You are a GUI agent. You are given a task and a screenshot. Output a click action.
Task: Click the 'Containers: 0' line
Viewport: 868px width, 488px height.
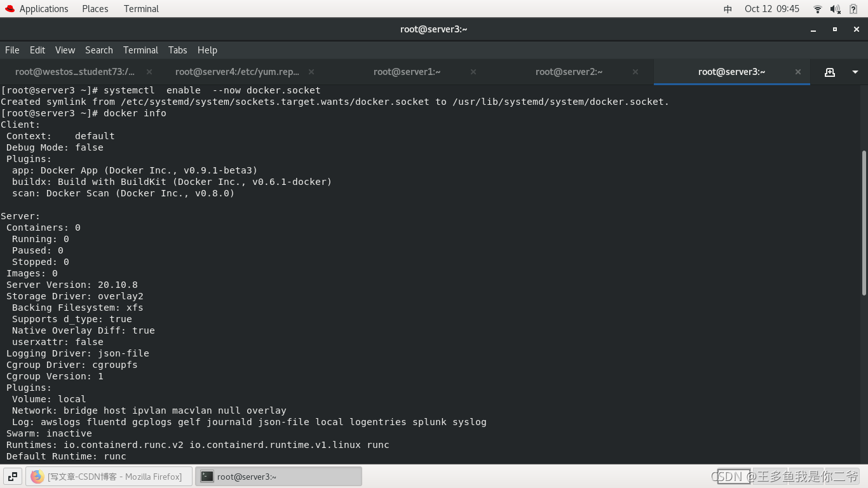coord(43,227)
